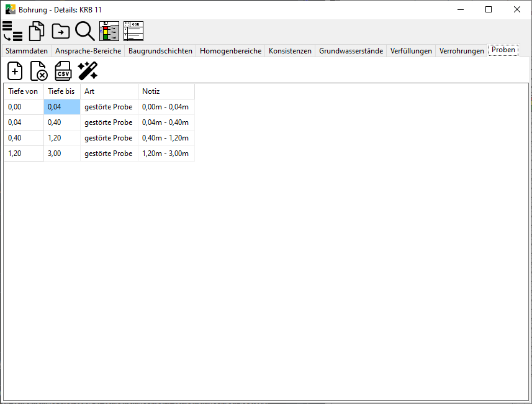
Task: Select the highlighted 0,04 Tiefe bis cell
Action: coord(62,107)
